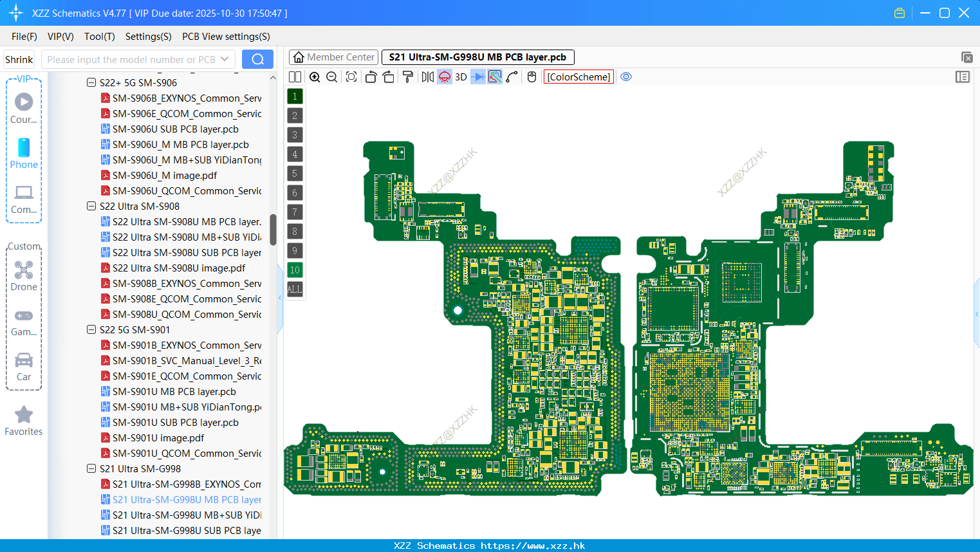
Task: Click the tab list icon at top right
Action: (966, 57)
